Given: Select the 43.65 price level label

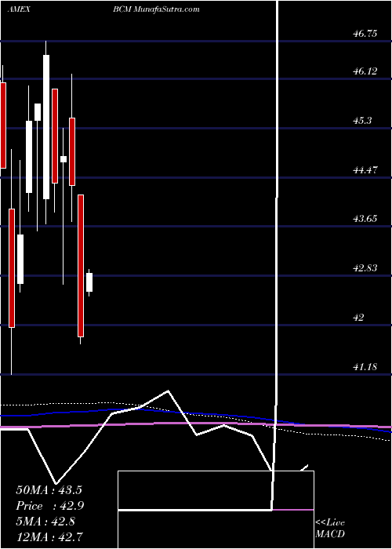Looking at the screenshot, I should (x=365, y=219).
